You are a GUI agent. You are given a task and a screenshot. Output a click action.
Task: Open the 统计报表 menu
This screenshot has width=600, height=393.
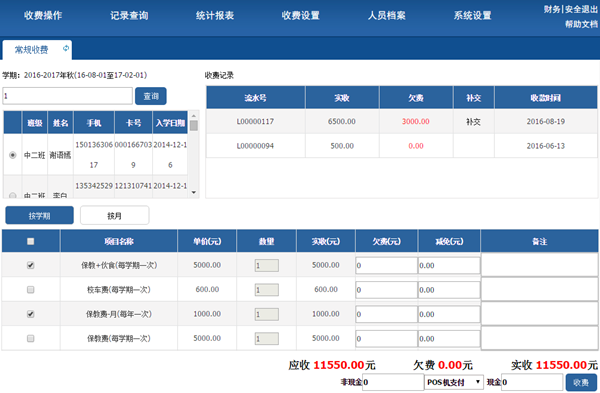(215, 16)
